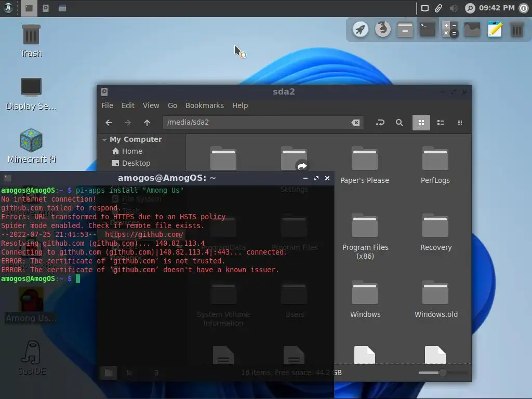
Task: Open the main menu in top panel
Action: pyautogui.click(x=8, y=8)
